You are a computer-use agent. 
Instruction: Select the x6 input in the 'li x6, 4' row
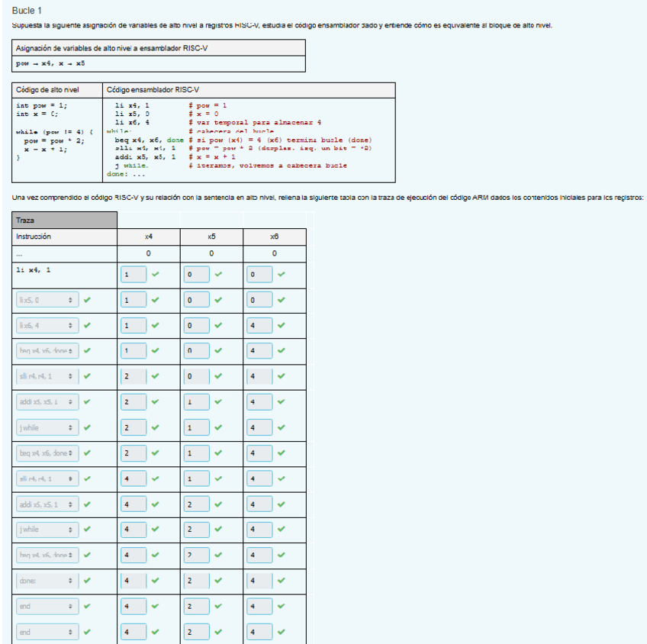(259, 326)
